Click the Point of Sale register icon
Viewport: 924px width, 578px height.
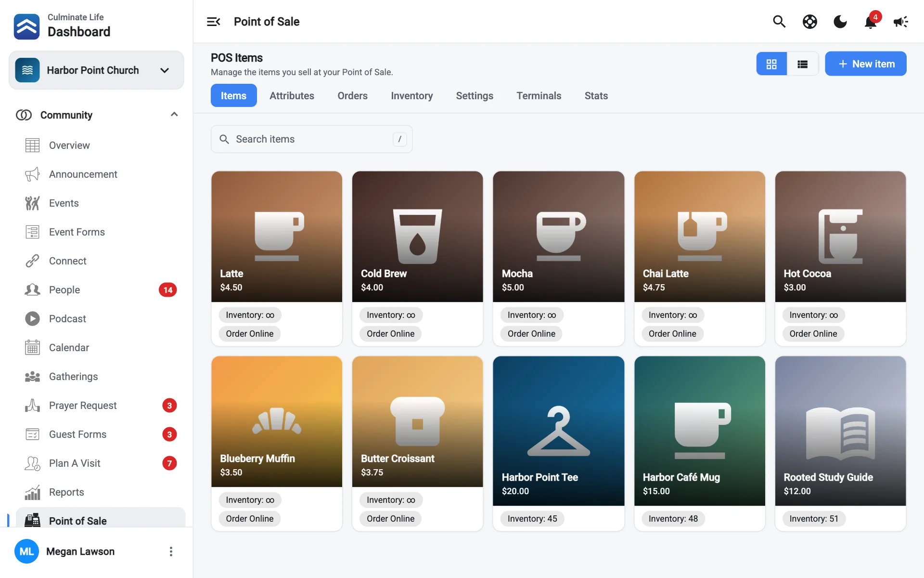point(32,520)
